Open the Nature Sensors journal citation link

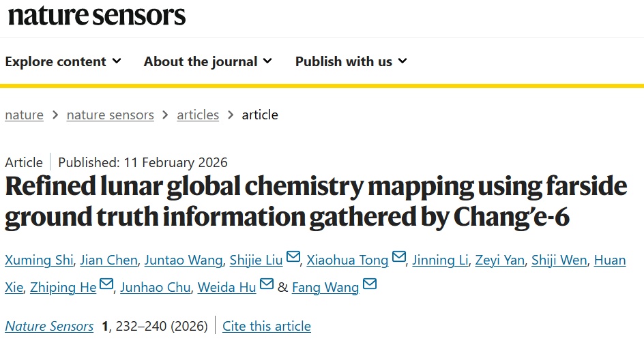(49, 326)
